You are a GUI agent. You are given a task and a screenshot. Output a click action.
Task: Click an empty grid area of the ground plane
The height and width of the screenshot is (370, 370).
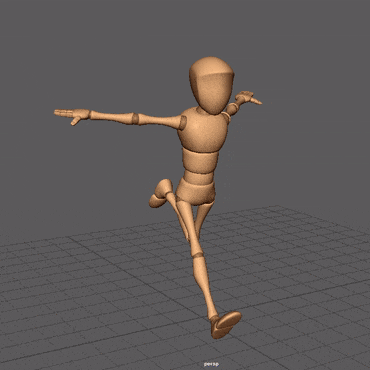pyautogui.click(x=83, y=300)
